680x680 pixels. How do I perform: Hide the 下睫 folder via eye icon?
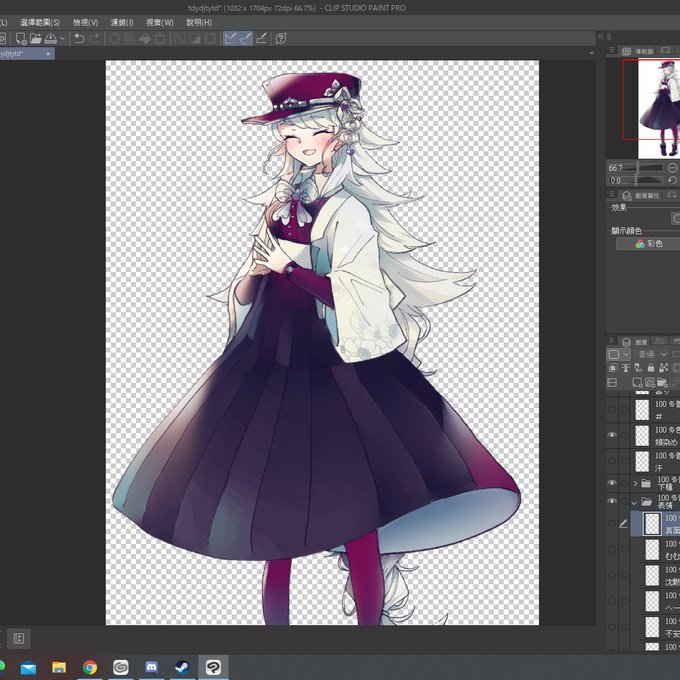pyautogui.click(x=612, y=483)
